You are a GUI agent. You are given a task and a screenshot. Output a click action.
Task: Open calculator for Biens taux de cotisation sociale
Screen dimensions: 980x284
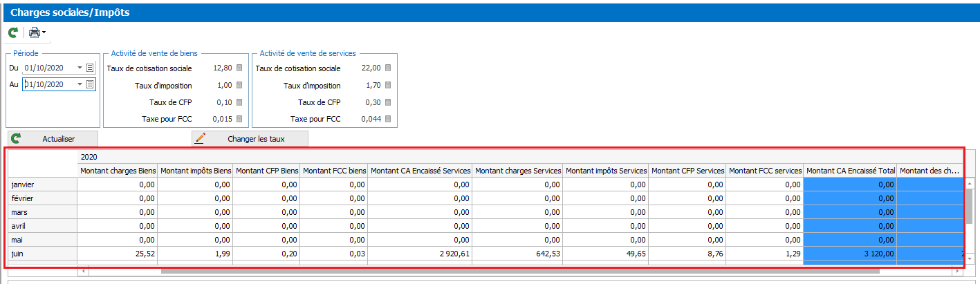239,68
